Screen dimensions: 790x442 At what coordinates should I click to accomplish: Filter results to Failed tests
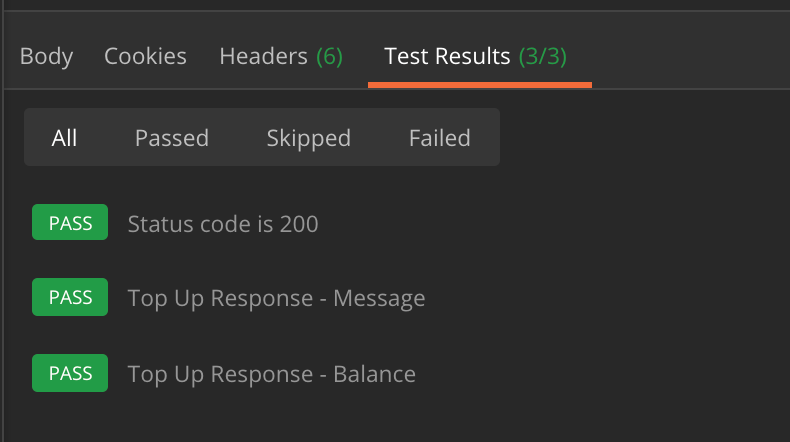(x=439, y=137)
